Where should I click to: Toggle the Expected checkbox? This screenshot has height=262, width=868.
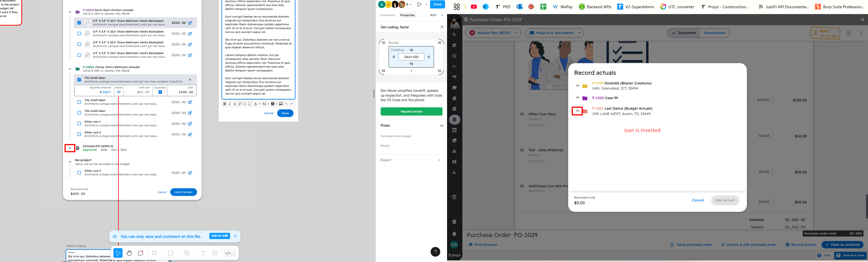(160, 92)
